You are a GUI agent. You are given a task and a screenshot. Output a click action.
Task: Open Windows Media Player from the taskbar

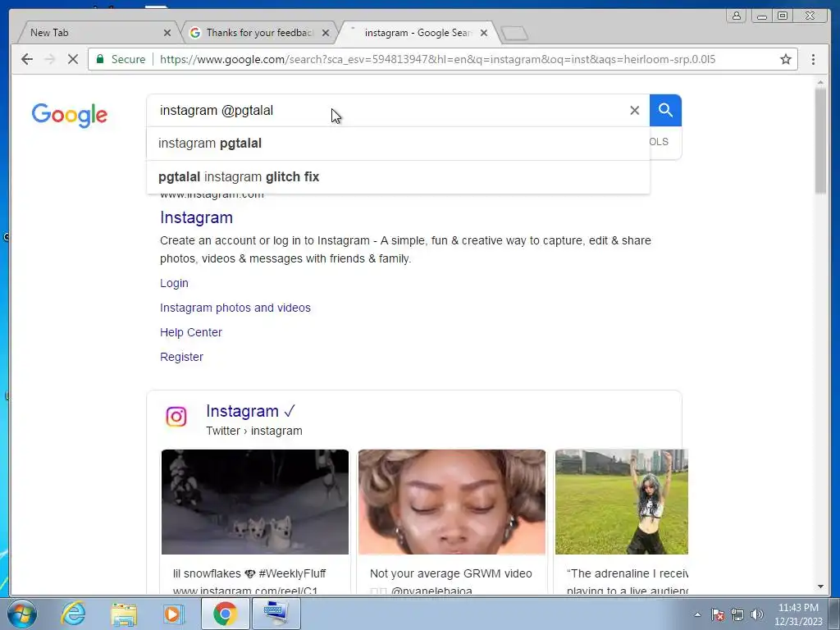click(172, 614)
